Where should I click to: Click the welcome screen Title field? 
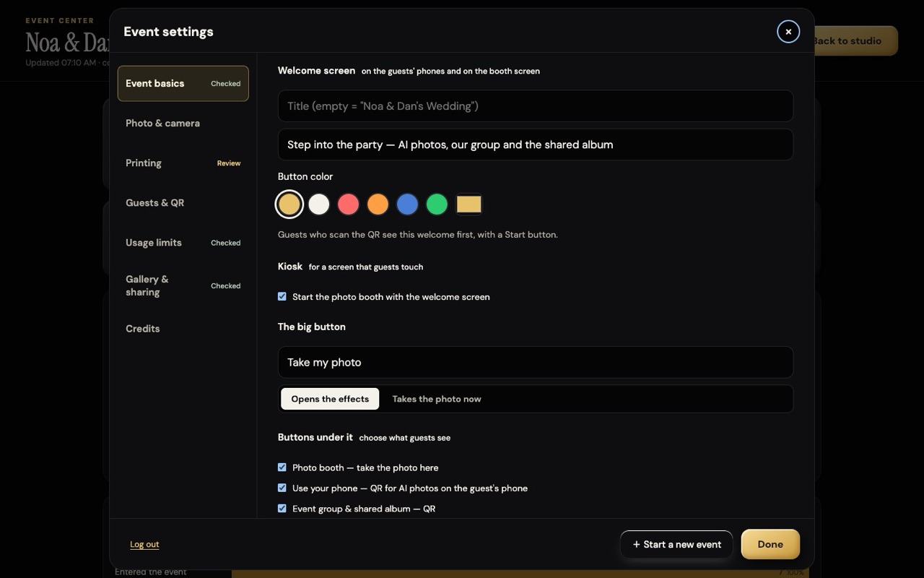tap(536, 106)
